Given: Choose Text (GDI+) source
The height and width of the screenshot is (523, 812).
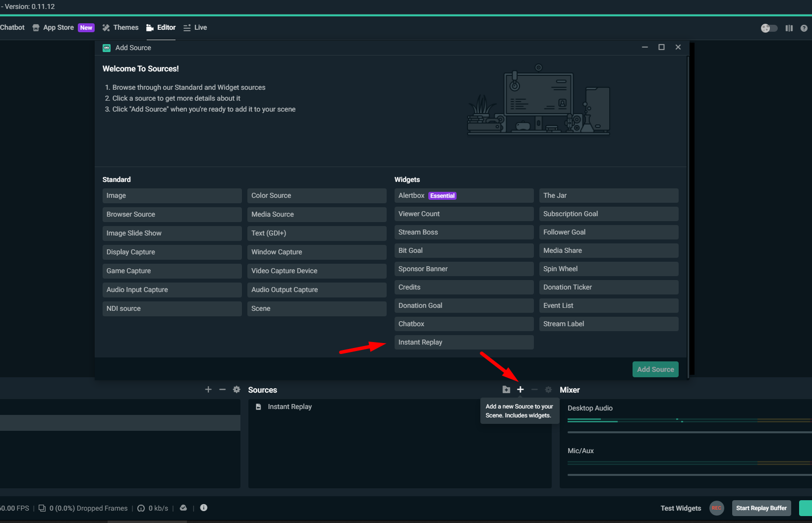Looking at the screenshot, I should click(x=317, y=233).
